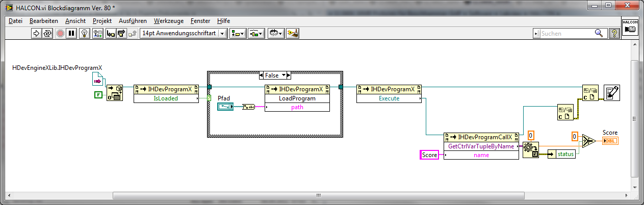Open the False case selector dropdown
This screenshot has height=205, width=644.
275,75
